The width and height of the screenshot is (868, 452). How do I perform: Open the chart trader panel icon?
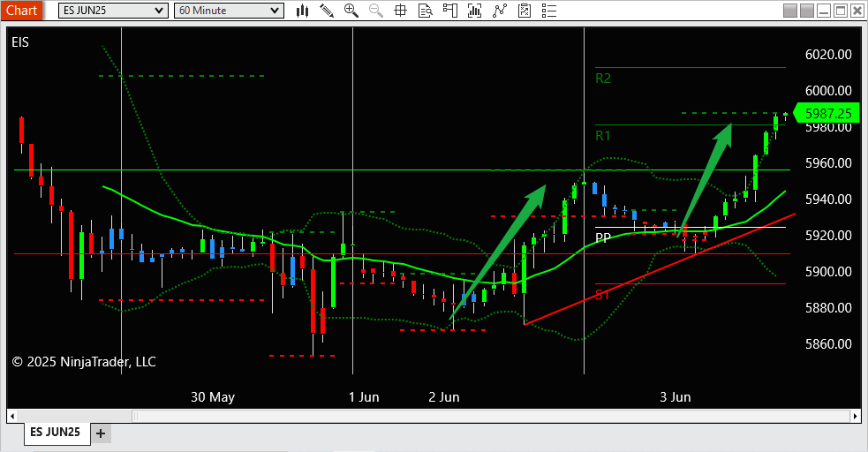[x=450, y=11]
